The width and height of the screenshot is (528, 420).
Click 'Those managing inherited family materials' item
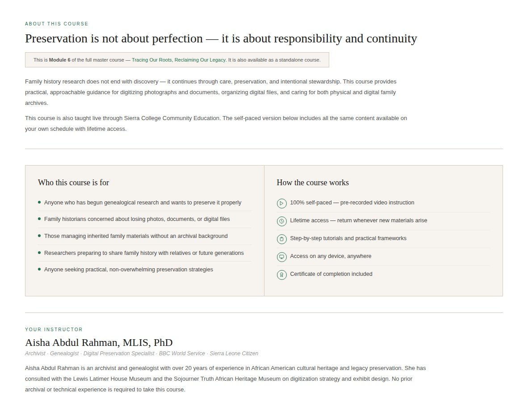pyautogui.click(x=136, y=236)
